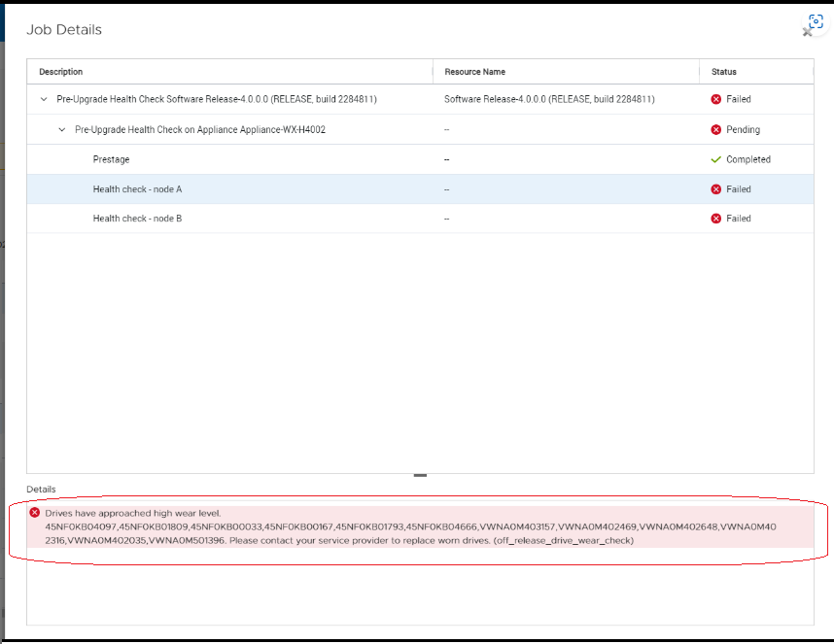
Task: Sort by the Description column header
Action: pyautogui.click(x=60, y=72)
